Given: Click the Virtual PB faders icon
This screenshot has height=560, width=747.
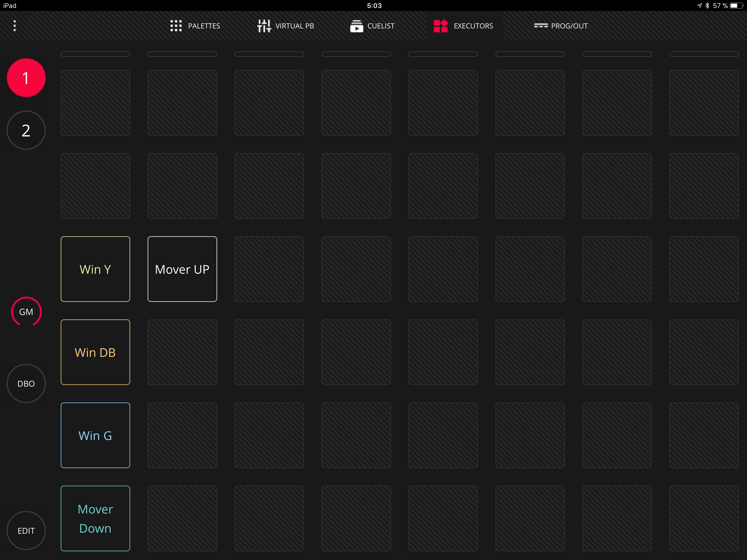Looking at the screenshot, I should (264, 26).
